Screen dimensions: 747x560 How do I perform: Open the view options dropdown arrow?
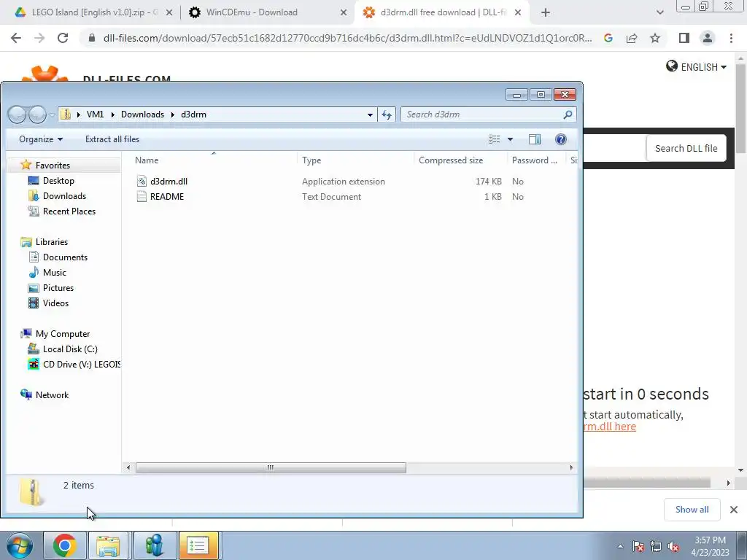510,139
